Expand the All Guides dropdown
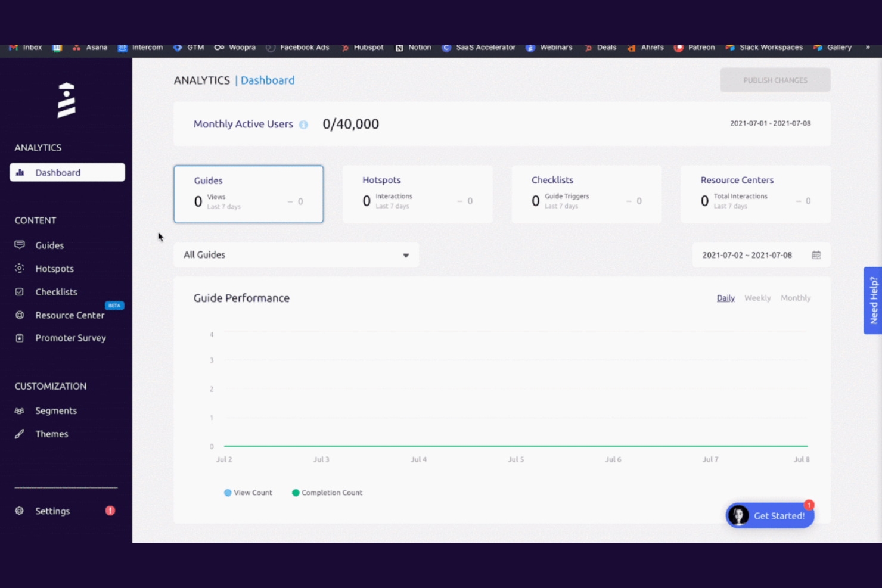The width and height of the screenshot is (882, 588). tap(406, 255)
